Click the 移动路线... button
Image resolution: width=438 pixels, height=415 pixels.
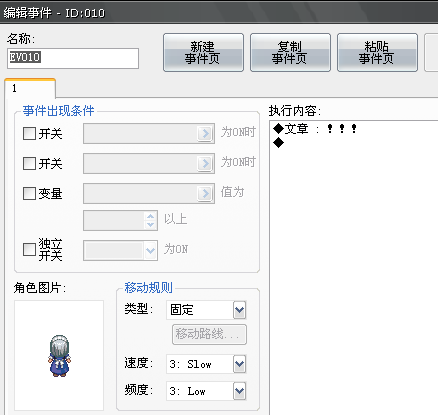pos(209,334)
